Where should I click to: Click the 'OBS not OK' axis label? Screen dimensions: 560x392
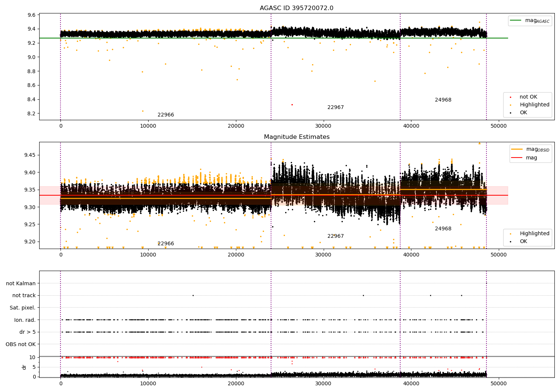click(21, 344)
